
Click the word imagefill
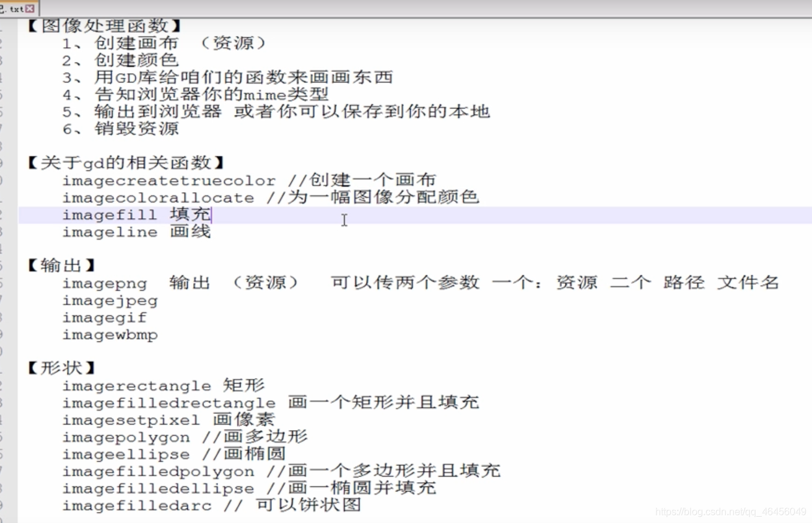[110, 216]
